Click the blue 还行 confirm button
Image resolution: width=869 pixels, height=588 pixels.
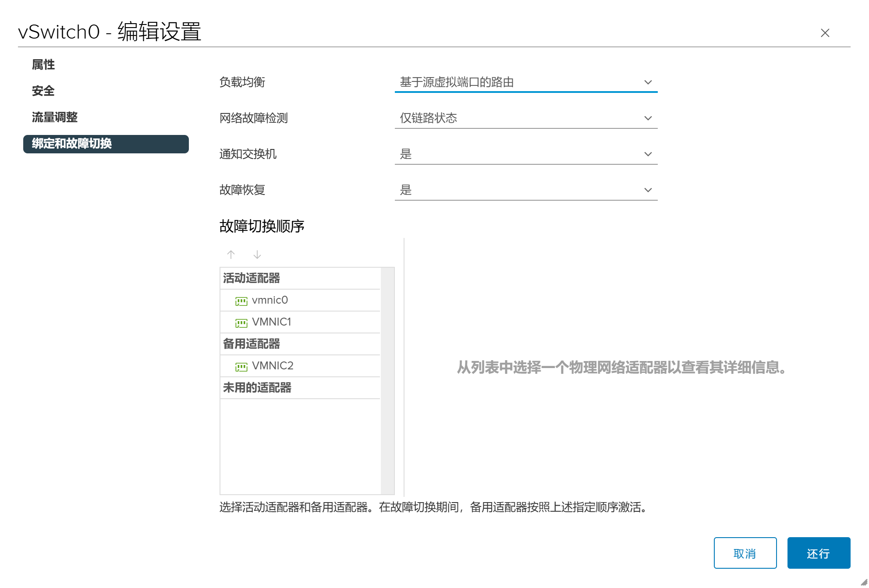[x=818, y=553]
